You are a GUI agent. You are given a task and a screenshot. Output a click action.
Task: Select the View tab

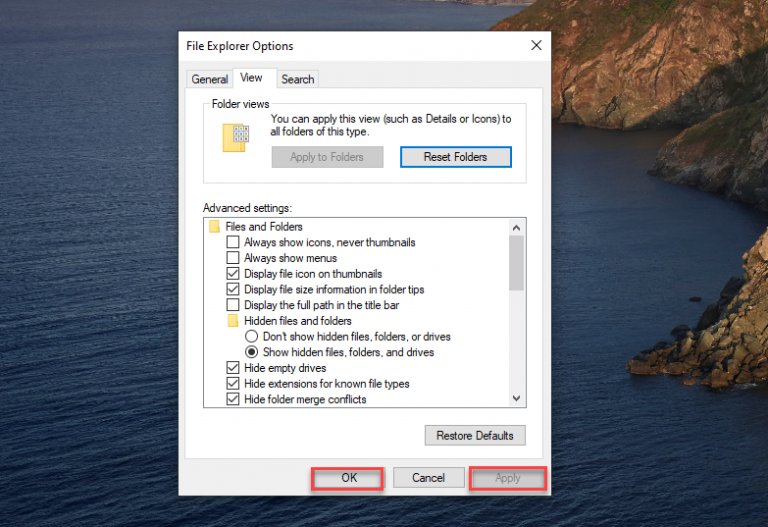[x=251, y=78]
